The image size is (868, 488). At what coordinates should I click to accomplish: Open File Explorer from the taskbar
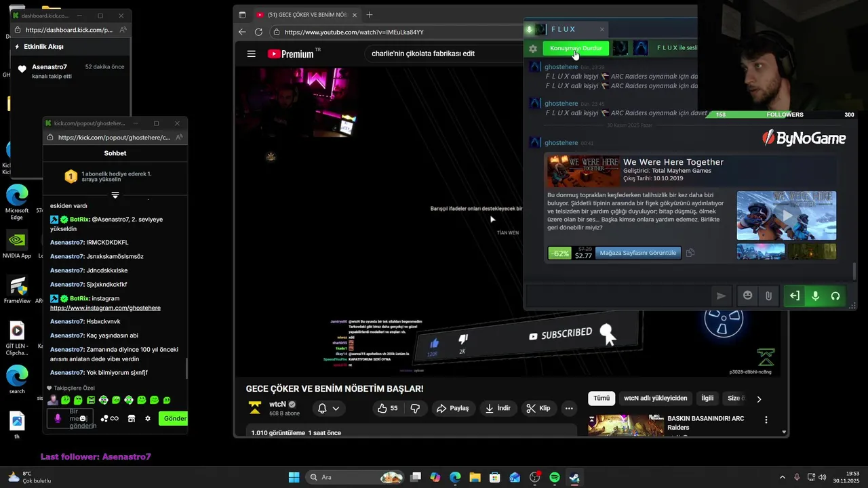click(x=475, y=477)
